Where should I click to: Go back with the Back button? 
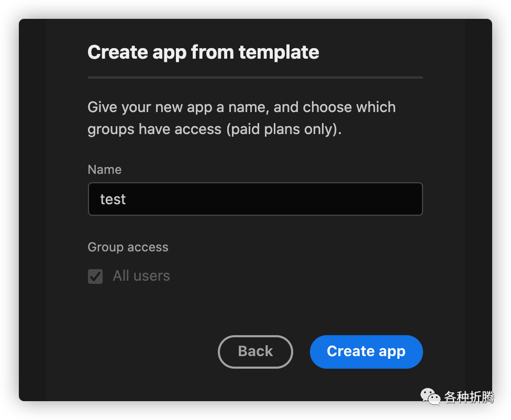256,351
